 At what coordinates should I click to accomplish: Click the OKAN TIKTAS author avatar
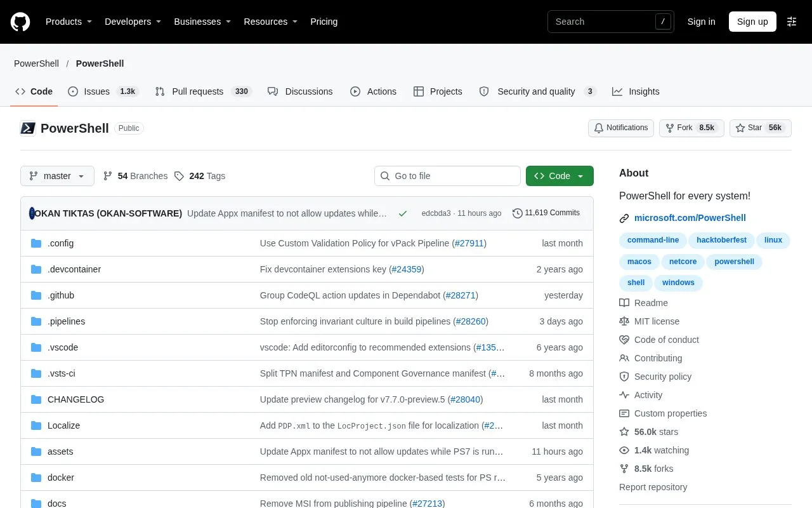32,213
